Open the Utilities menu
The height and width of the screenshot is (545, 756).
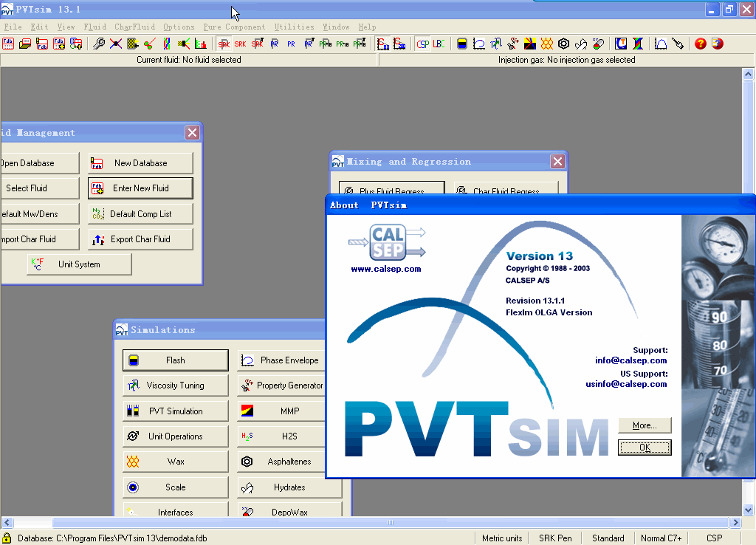click(294, 27)
